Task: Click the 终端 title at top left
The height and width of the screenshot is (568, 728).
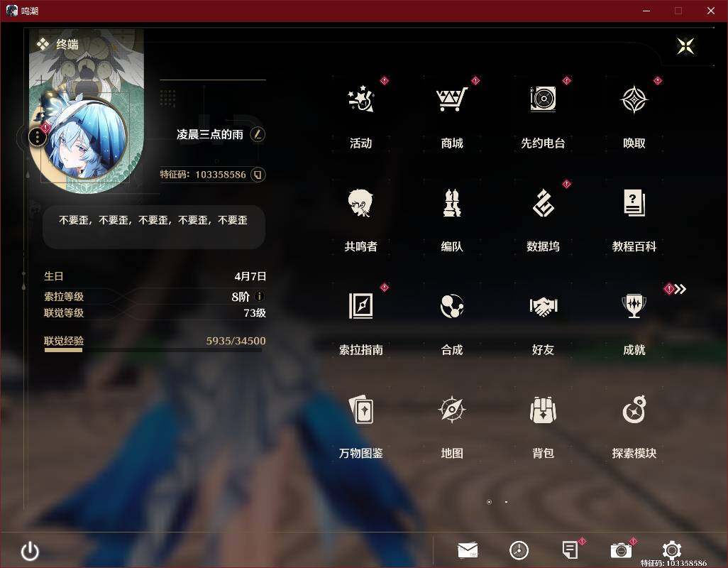Action: point(67,45)
